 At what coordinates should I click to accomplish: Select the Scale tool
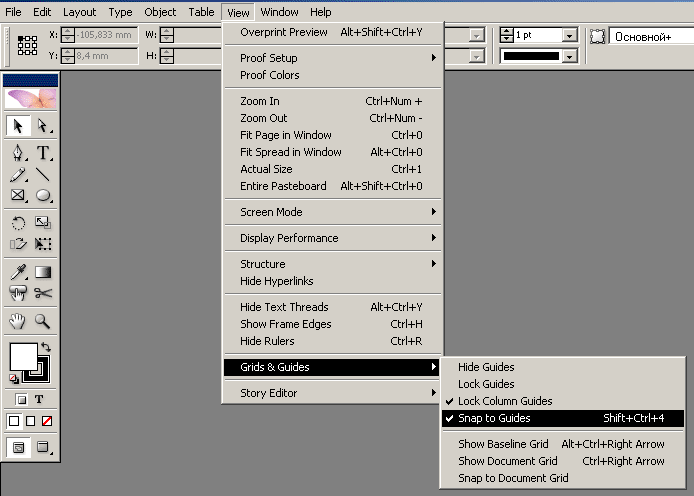pyautogui.click(x=42, y=223)
